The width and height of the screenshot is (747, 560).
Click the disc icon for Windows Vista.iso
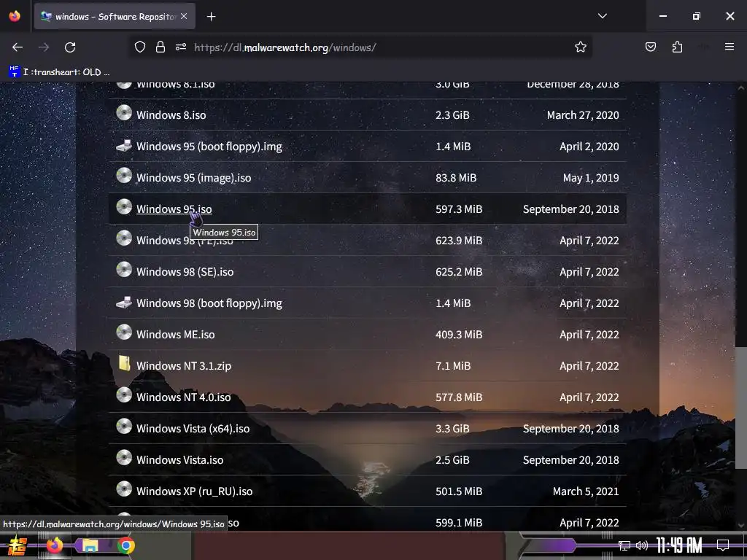pyautogui.click(x=124, y=458)
